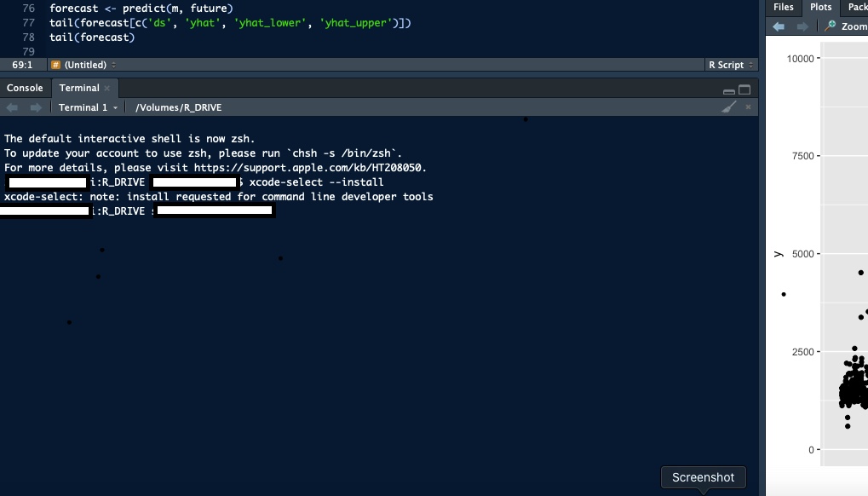Click line number 77 in the gutter
This screenshot has height=496, width=868.
(x=28, y=23)
